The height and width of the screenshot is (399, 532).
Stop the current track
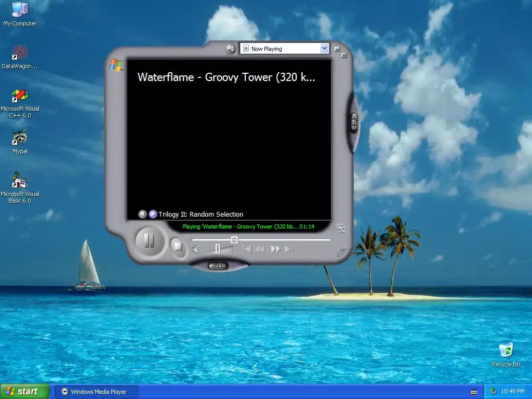[x=178, y=246]
